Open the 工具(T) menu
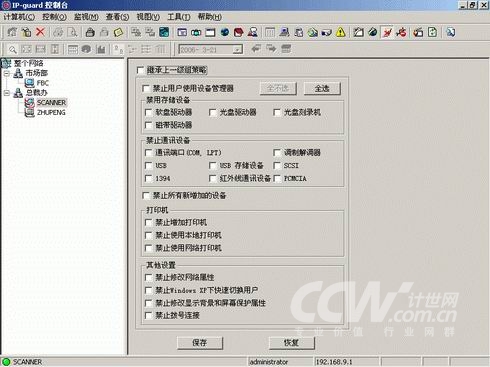The image size is (490, 367). pyautogui.click(x=179, y=17)
